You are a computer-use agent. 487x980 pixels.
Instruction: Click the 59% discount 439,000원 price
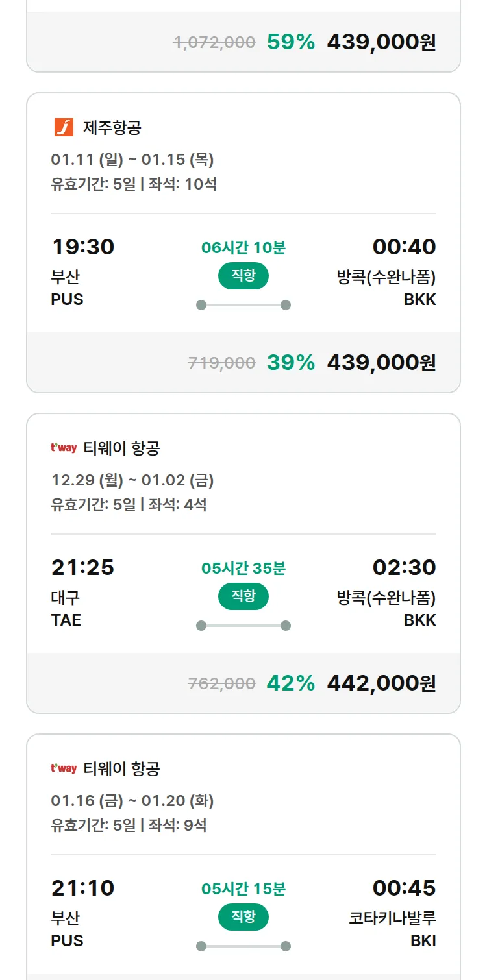pos(381,42)
